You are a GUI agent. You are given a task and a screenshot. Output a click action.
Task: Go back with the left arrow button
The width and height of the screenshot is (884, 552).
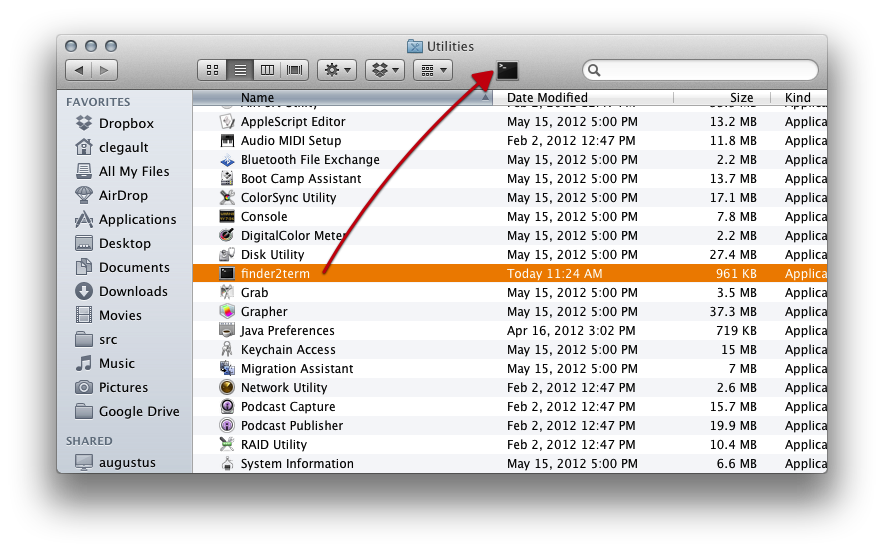click(79, 70)
